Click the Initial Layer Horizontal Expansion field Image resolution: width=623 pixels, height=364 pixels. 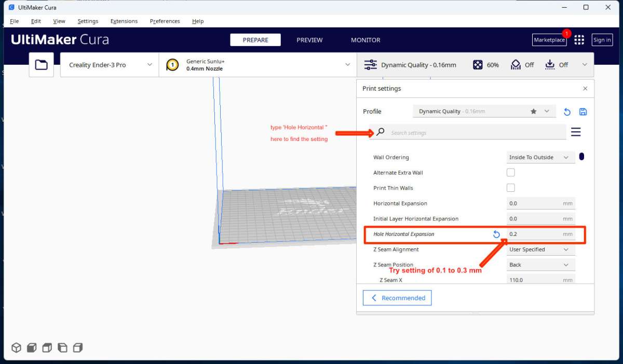(x=541, y=219)
